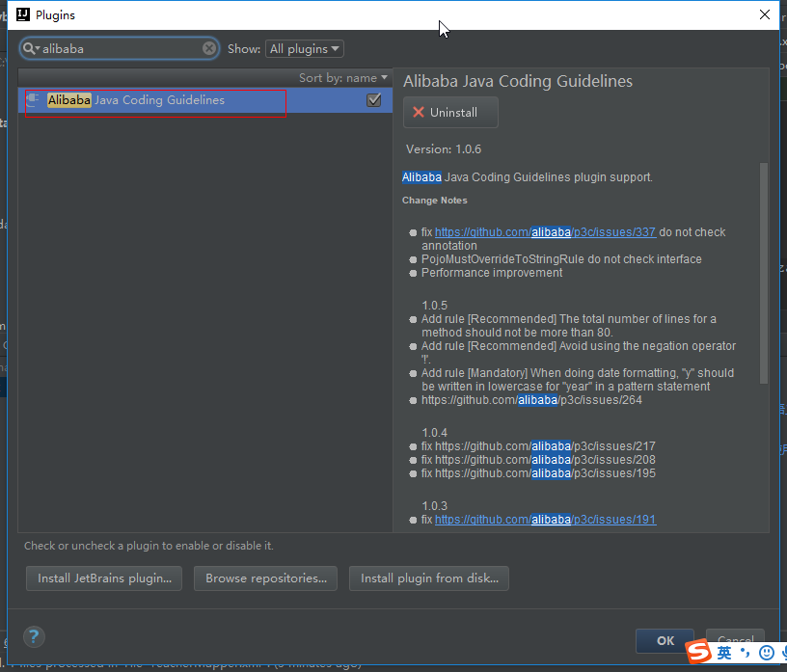This screenshot has height=672, width=787.
Task: Click the Browse repositories button
Action: [x=265, y=578]
